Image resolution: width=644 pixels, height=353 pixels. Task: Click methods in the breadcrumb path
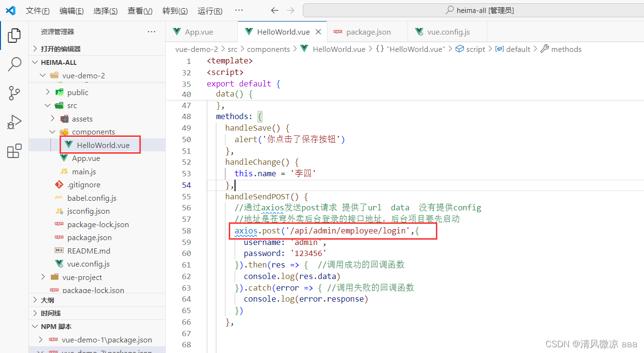pos(561,49)
